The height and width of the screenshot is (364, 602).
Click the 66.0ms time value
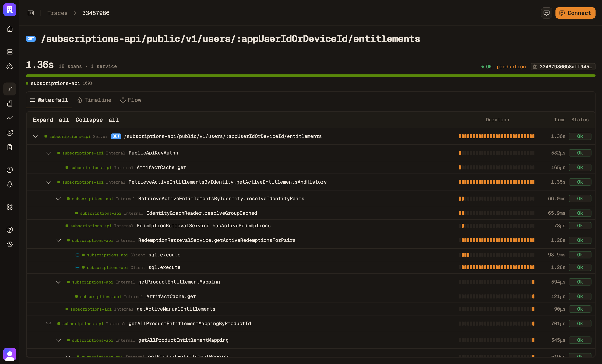tap(556, 199)
